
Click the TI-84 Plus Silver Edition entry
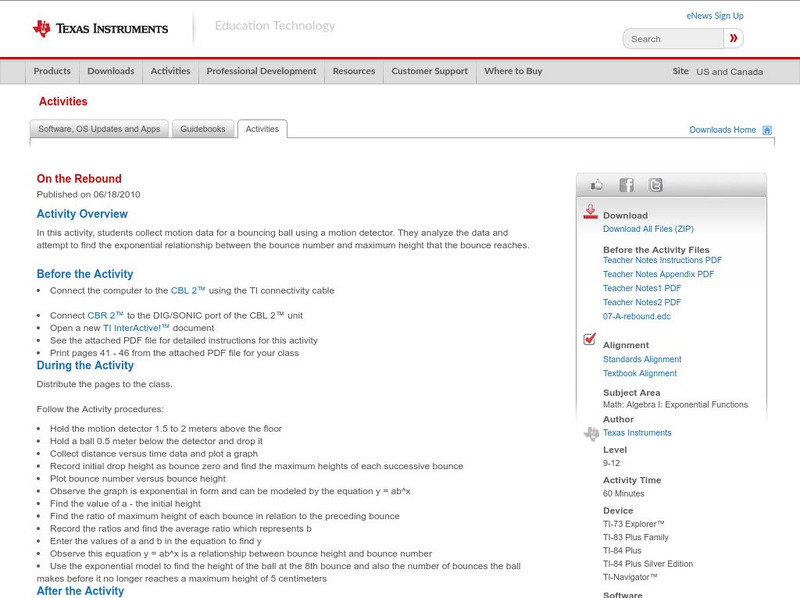pos(648,564)
